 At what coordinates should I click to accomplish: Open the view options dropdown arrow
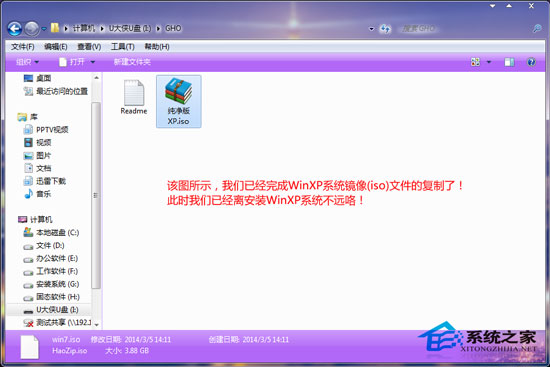click(489, 62)
